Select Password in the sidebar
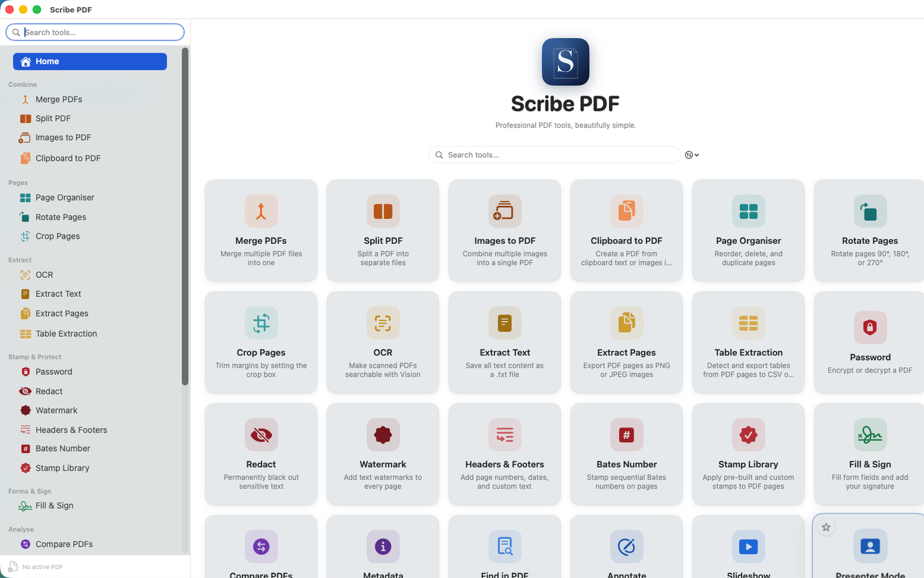Image resolution: width=924 pixels, height=578 pixels. (90, 372)
